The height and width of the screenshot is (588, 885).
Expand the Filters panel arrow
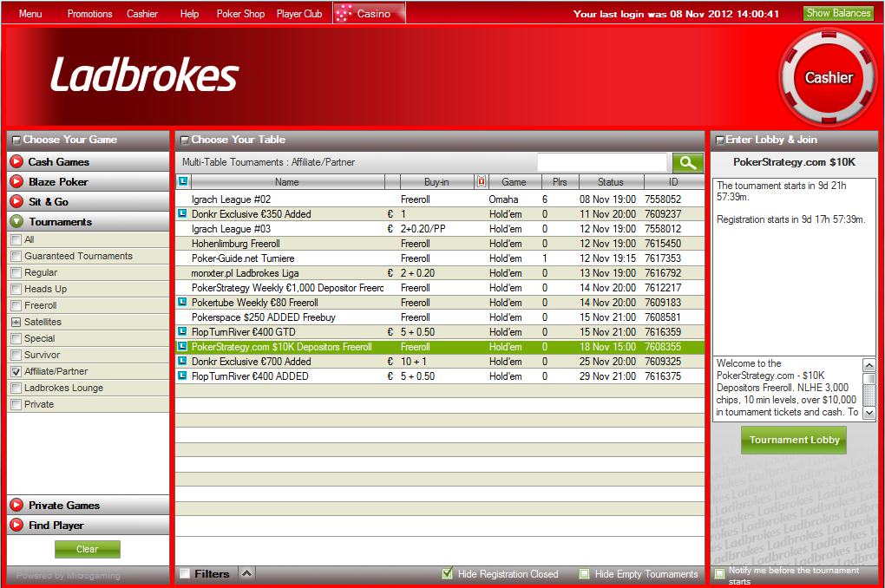click(x=246, y=573)
